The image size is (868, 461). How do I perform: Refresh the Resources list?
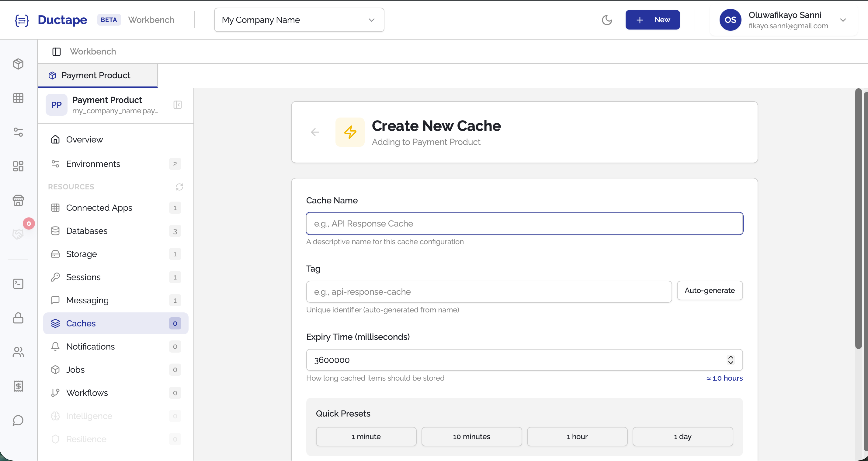(179, 187)
